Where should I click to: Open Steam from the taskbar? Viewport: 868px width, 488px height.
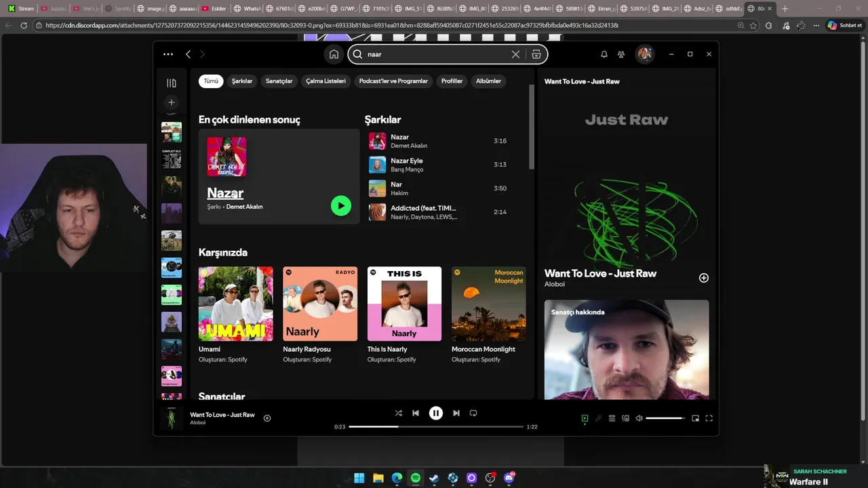click(434, 478)
